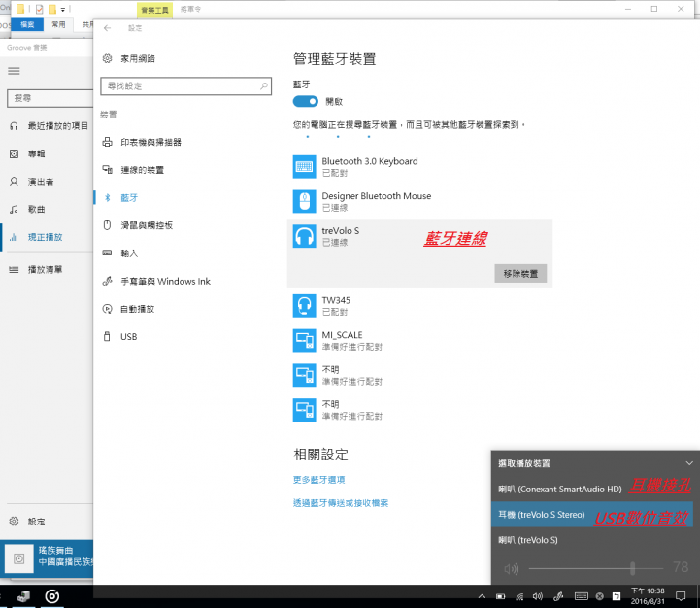Open Groove Music taskbar icon
This screenshot has width=700, height=608.
51,596
